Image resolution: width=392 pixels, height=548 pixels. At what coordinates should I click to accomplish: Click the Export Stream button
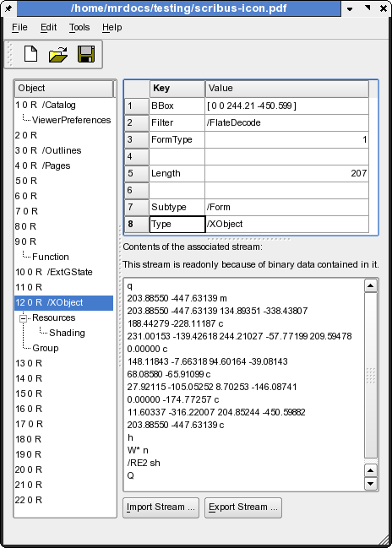tap(243, 507)
